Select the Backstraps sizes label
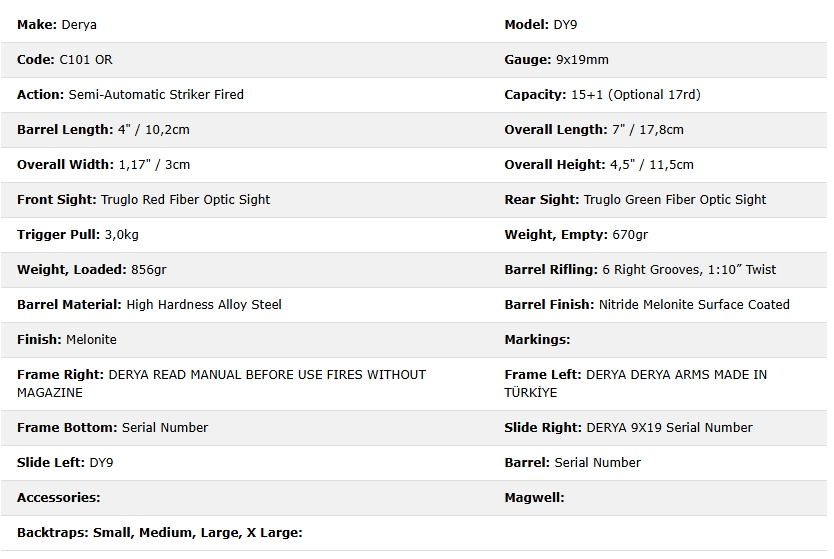Viewport: 834px width, 559px height. 159,532
